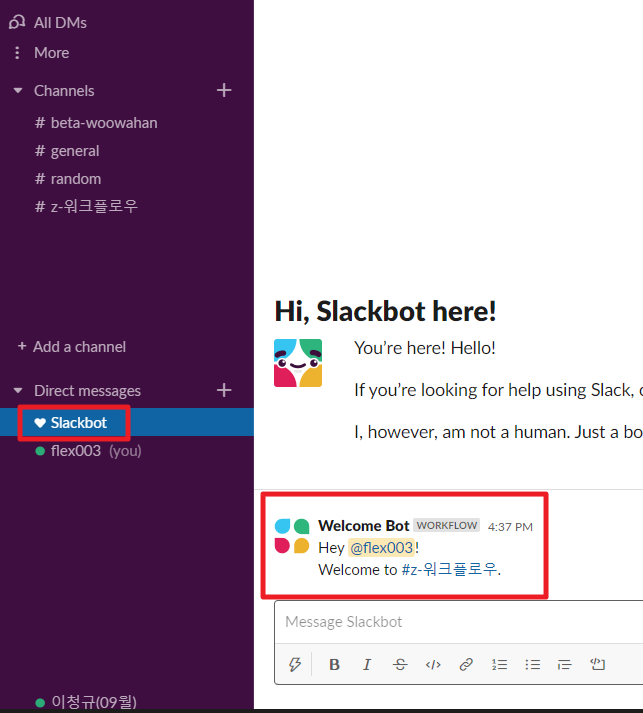Open the beta-woowahan channel
The width and height of the screenshot is (643, 713).
[x=96, y=123]
